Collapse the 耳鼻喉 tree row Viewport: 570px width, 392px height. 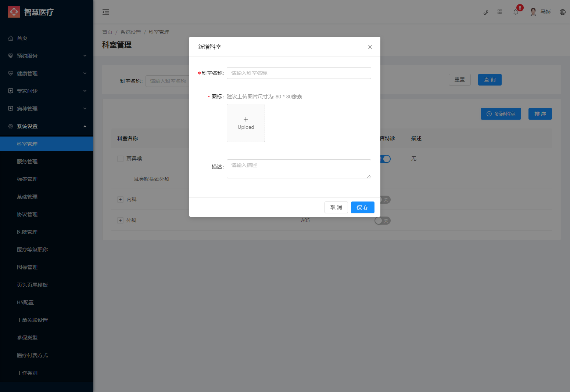(x=120, y=159)
